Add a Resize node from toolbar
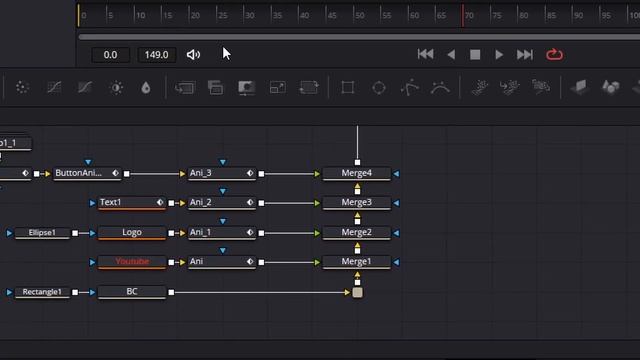 278,87
